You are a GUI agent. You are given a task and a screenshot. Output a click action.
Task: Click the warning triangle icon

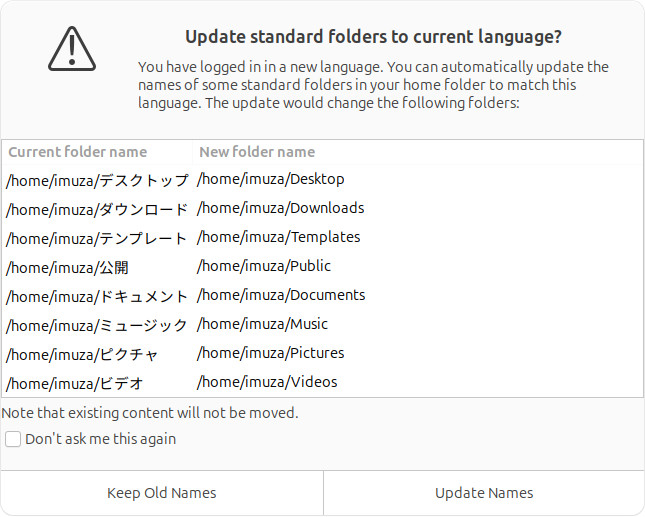71,48
